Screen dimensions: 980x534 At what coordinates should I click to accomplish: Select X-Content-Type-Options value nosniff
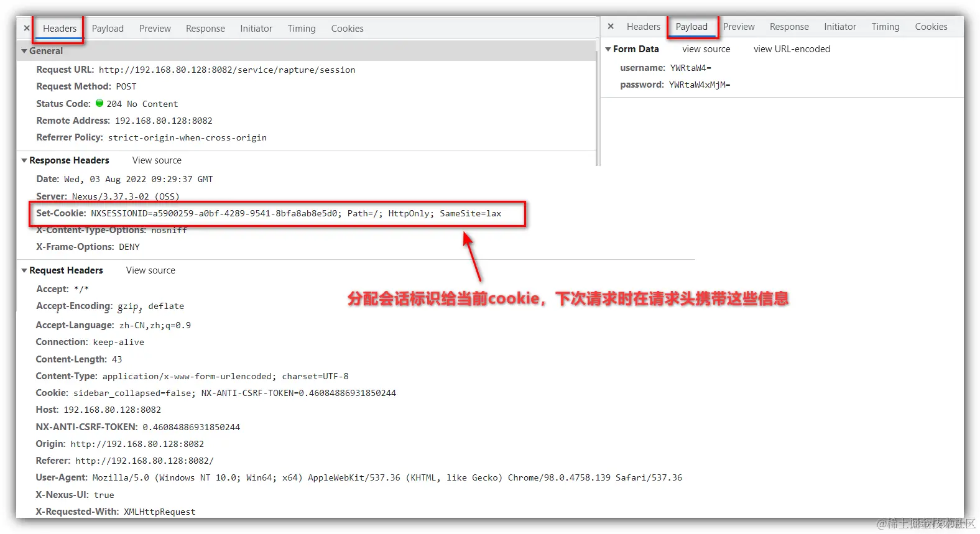click(x=169, y=230)
